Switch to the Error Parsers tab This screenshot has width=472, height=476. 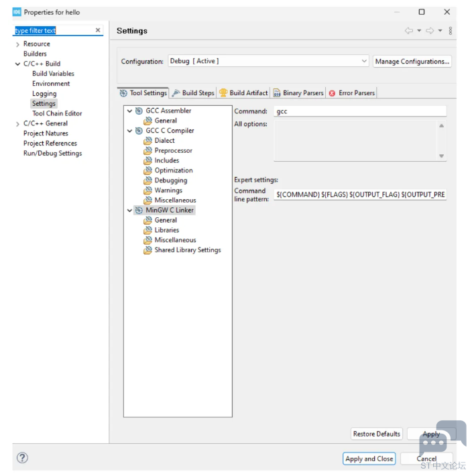tap(351, 93)
